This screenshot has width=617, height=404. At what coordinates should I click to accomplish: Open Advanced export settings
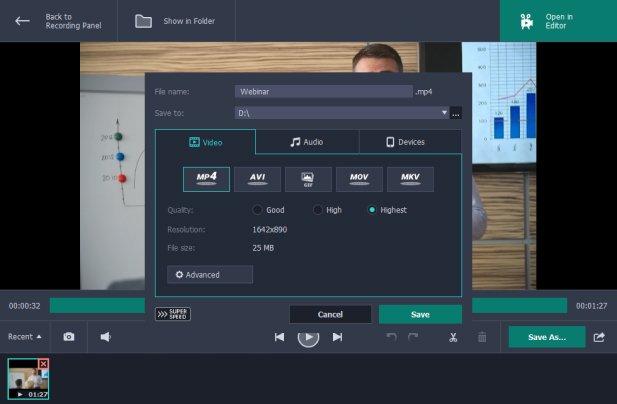point(210,275)
